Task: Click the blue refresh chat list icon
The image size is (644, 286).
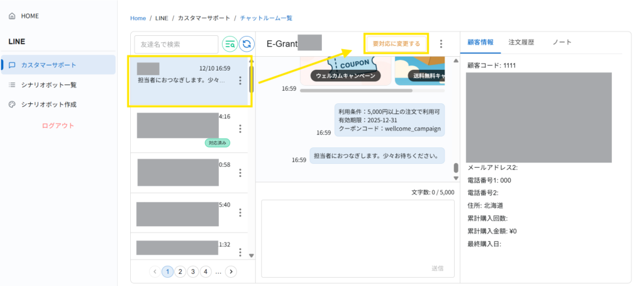Action: [x=247, y=44]
